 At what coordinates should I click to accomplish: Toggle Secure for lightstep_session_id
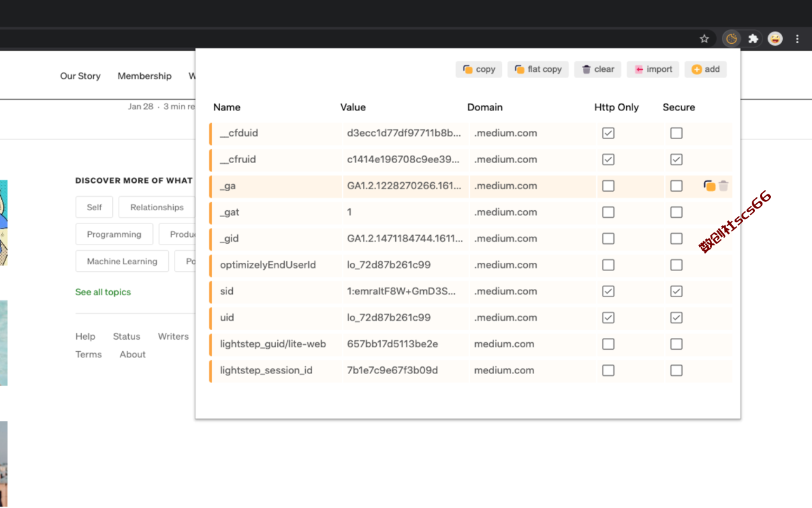pyautogui.click(x=676, y=370)
